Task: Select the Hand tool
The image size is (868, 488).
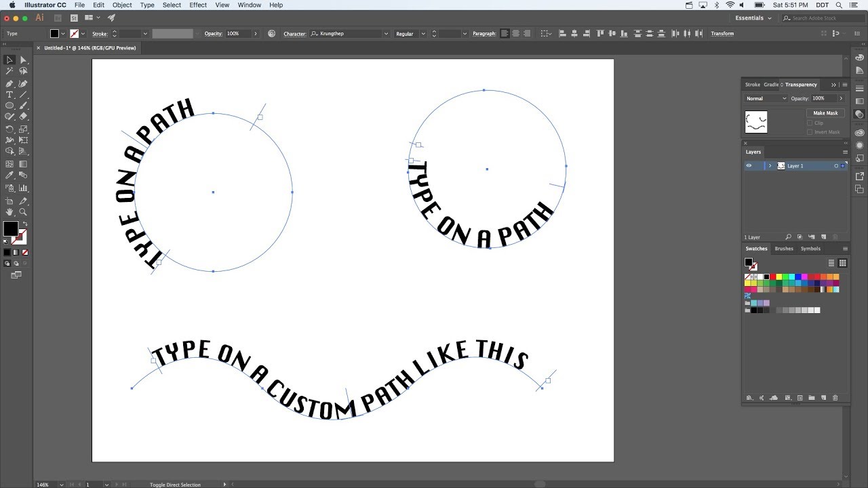Action: [x=9, y=212]
